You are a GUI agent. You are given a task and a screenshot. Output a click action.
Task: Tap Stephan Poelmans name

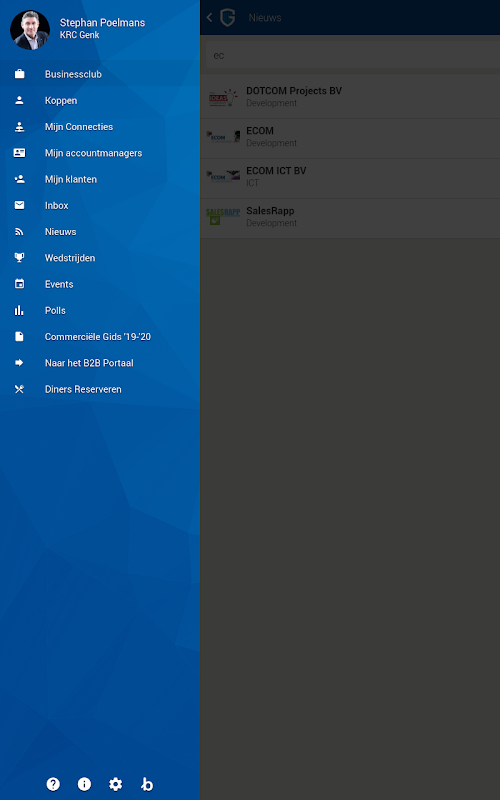click(102, 22)
